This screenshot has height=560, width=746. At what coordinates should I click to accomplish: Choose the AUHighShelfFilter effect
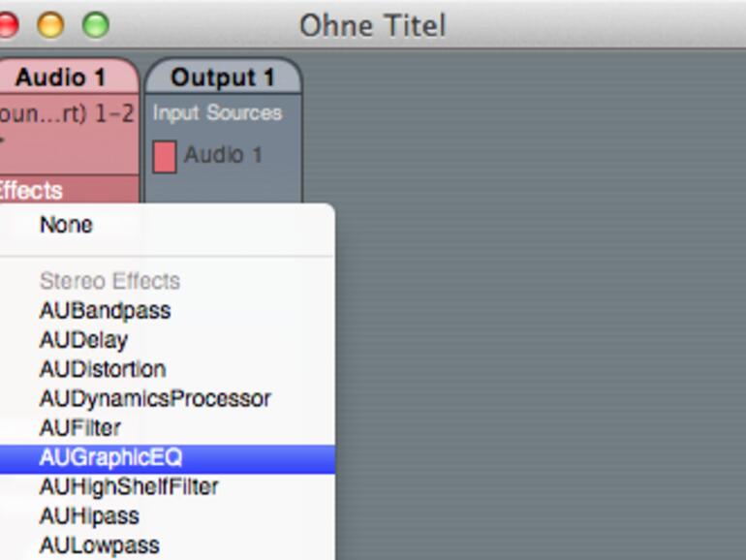pyautogui.click(x=129, y=486)
